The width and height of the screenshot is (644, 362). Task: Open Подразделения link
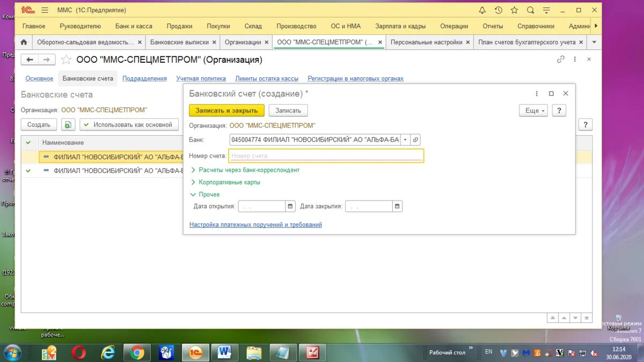[x=144, y=78]
